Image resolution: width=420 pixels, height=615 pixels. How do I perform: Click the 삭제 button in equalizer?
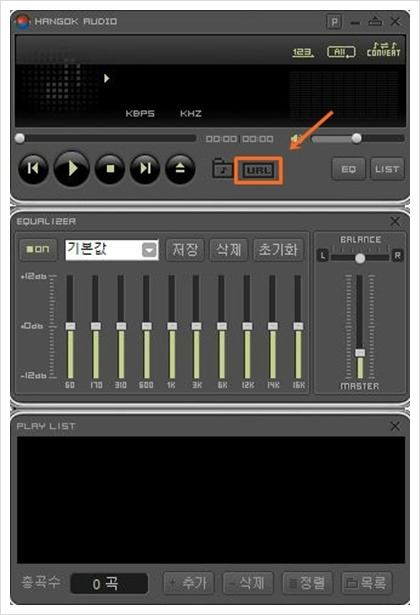click(x=229, y=249)
